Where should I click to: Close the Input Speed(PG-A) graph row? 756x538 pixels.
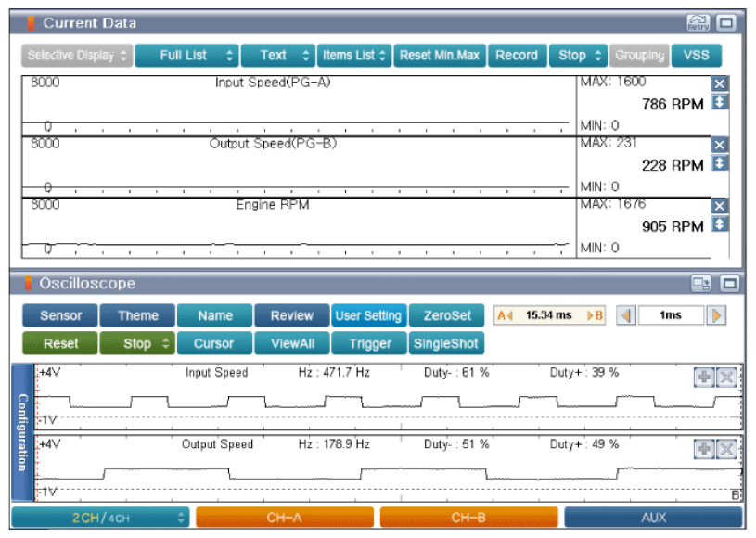tap(719, 83)
